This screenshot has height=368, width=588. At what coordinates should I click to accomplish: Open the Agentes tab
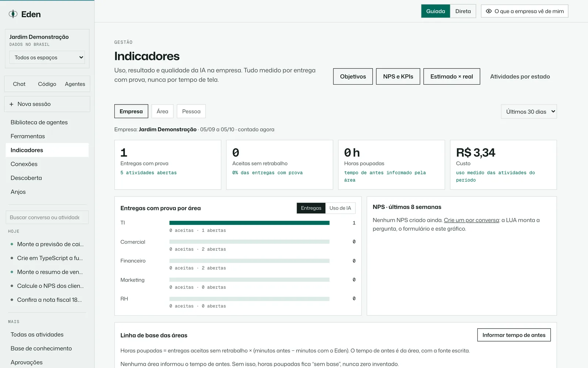point(75,84)
